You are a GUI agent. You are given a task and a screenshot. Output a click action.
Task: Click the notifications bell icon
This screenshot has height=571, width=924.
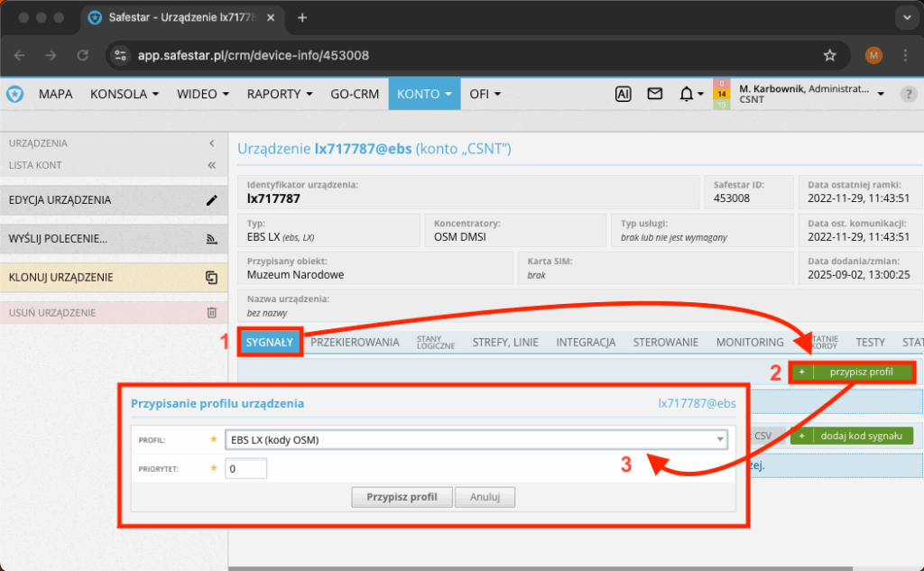click(x=687, y=94)
